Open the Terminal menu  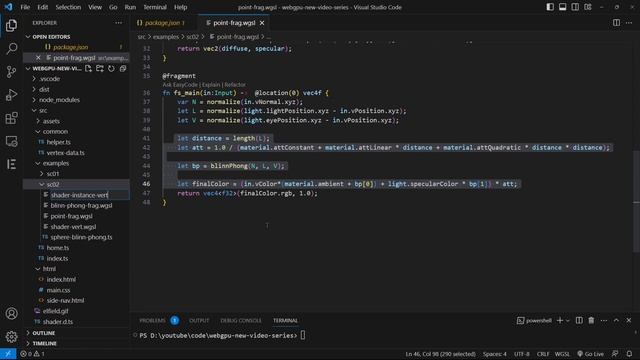pyautogui.click(x=155, y=7)
